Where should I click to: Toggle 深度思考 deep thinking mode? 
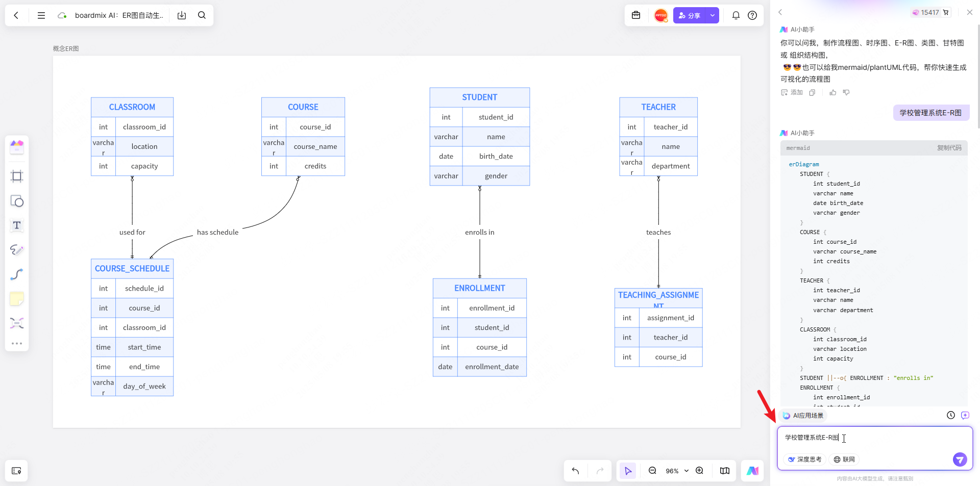click(805, 459)
